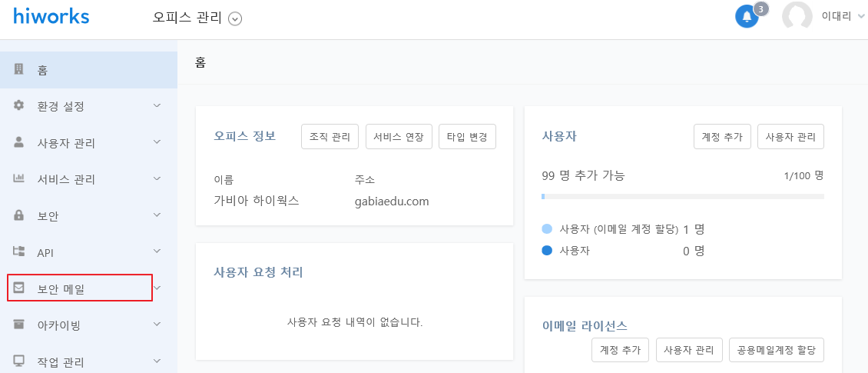The height and width of the screenshot is (373, 868).
Task: Expand the 보안 메일 chevron
Action: [157, 288]
